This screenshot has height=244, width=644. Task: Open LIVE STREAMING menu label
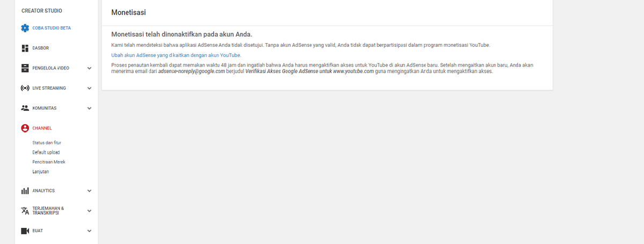pos(49,88)
